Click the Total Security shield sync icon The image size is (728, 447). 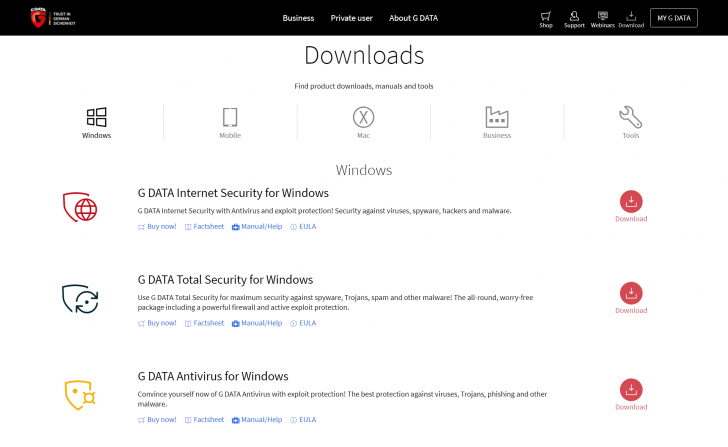click(x=80, y=299)
